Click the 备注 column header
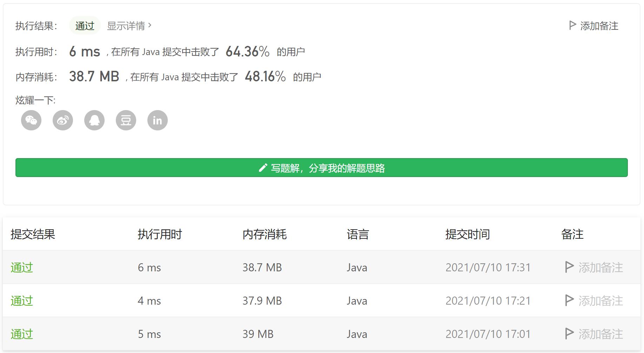 [572, 234]
